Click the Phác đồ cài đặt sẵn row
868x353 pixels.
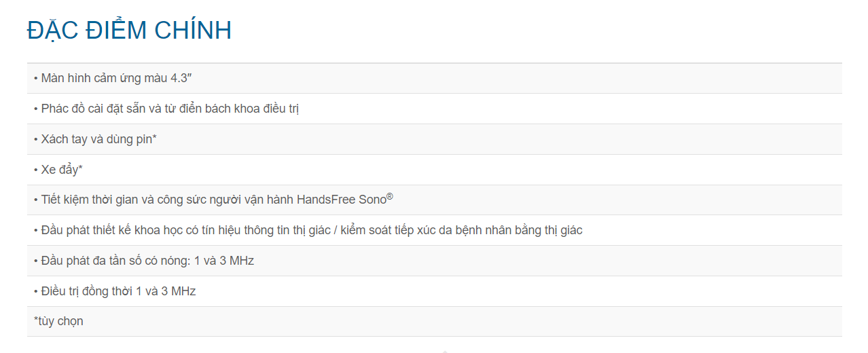click(x=435, y=109)
